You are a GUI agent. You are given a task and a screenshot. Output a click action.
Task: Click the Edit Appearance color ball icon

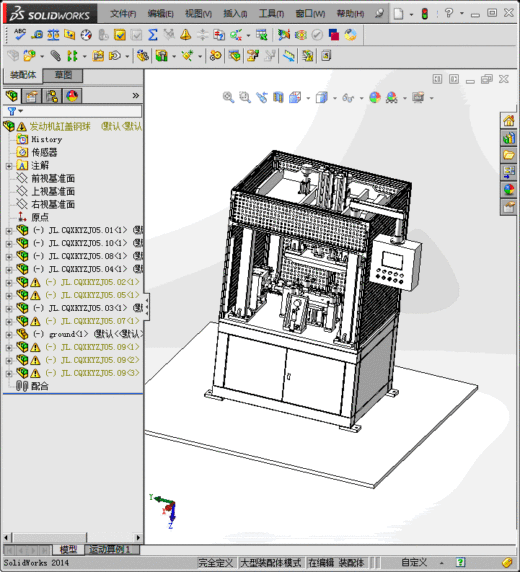(375, 97)
